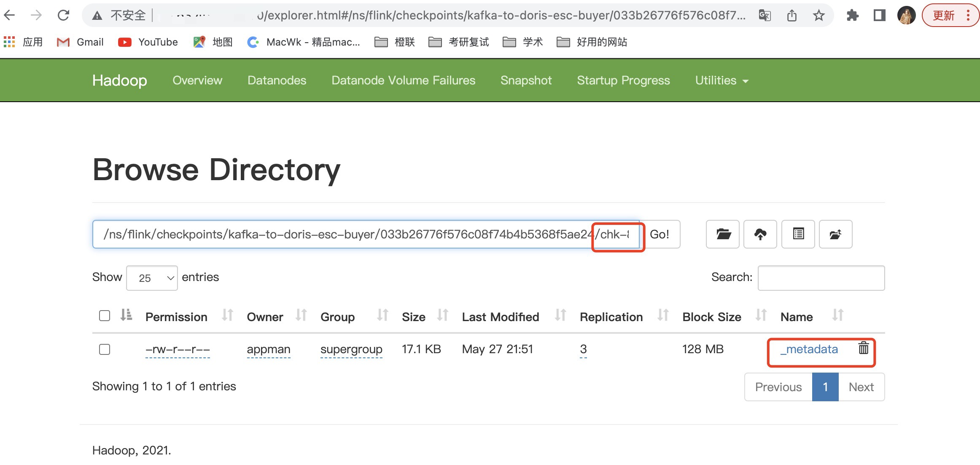Open the Show entries dropdown

[152, 278]
